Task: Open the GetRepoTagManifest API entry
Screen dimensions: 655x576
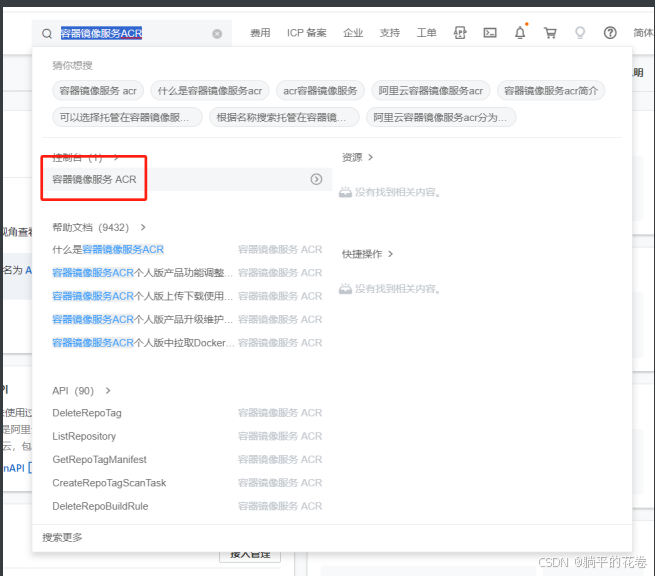Action: (x=99, y=460)
